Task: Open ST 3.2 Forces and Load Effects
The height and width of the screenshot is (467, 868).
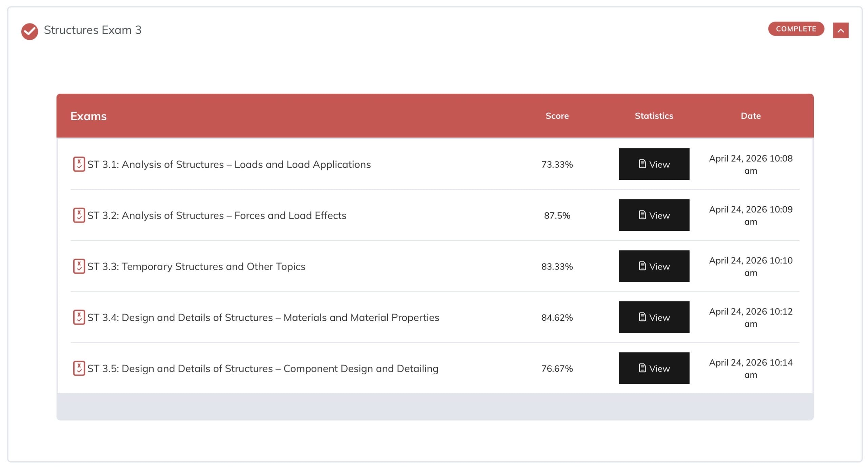Action: [x=217, y=215]
